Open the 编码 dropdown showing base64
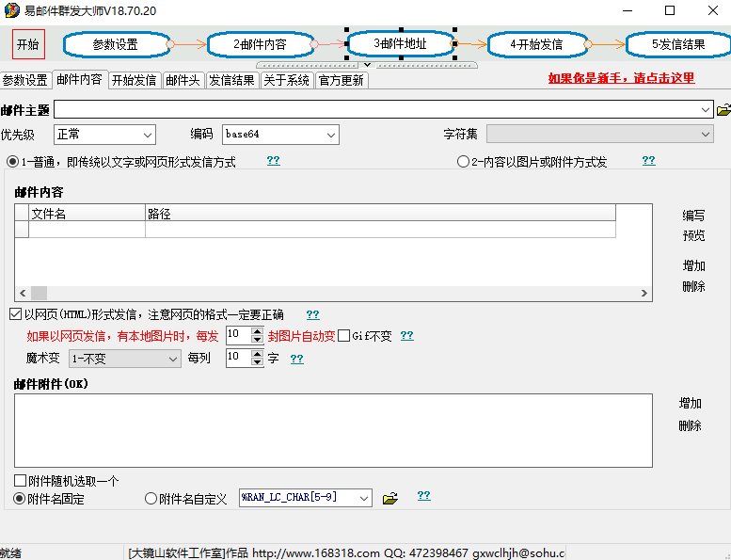731x560 pixels. click(330, 135)
